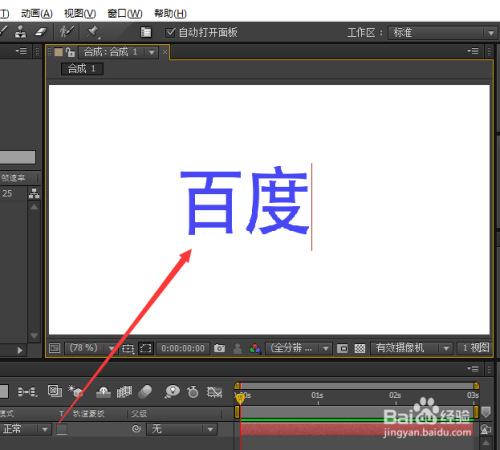Open the composition mini-flowchart icon
The height and width of the screenshot is (450, 500).
click(27, 392)
